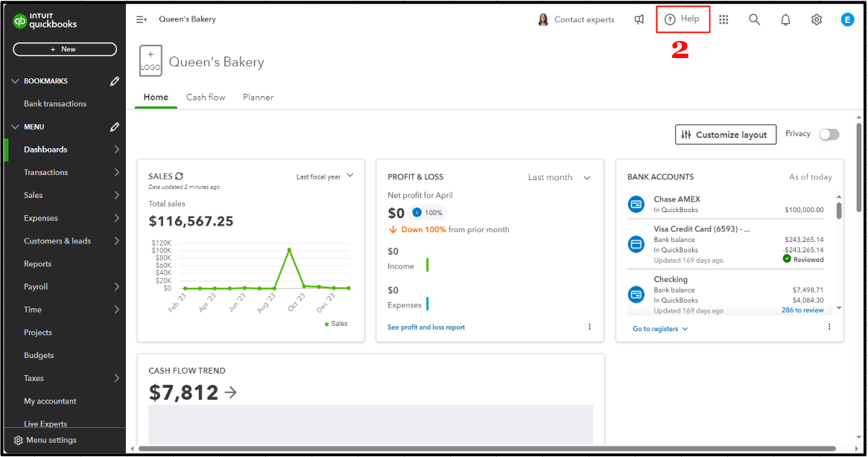Edit bookmarks with the pencil icon
Image resolution: width=868 pixels, height=457 pixels.
click(115, 81)
